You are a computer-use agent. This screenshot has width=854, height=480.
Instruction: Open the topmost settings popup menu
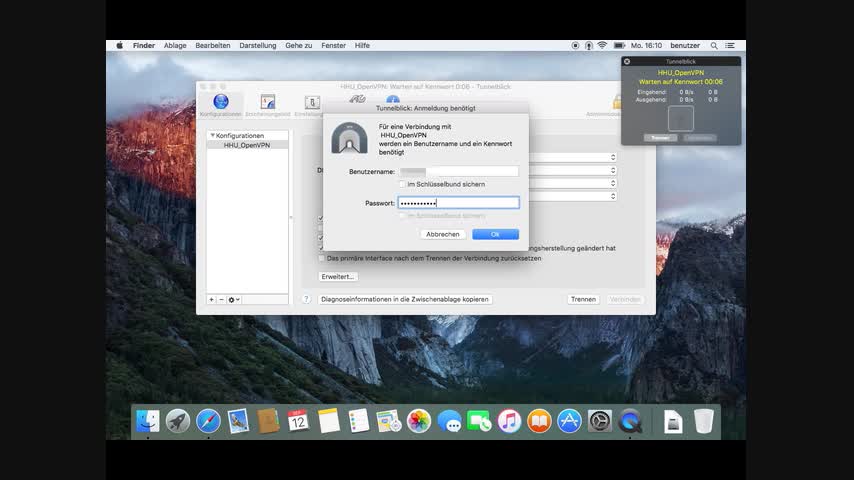coord(612,157)
